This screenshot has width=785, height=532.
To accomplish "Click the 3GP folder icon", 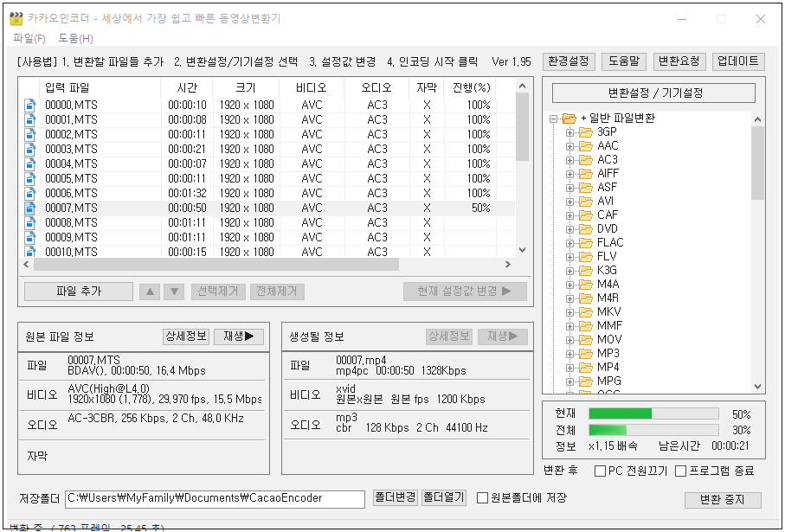I will [x=586, y=132].
